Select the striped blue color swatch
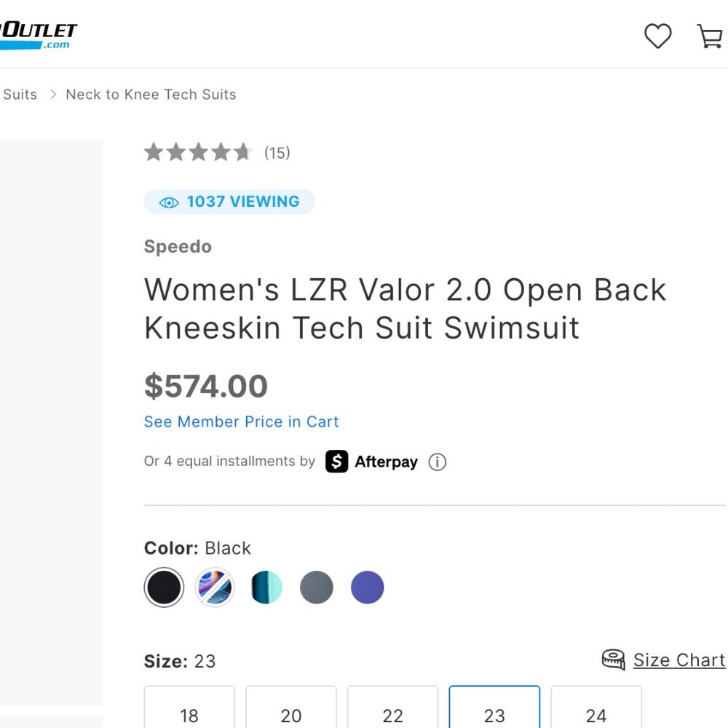The height and width of the screenshot is (728, 728). 214,587
